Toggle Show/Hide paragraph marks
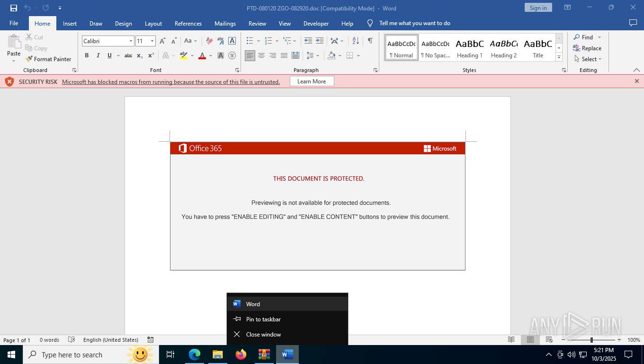The height and width of the screenshot is (364, 644). [x=370, y=41]
